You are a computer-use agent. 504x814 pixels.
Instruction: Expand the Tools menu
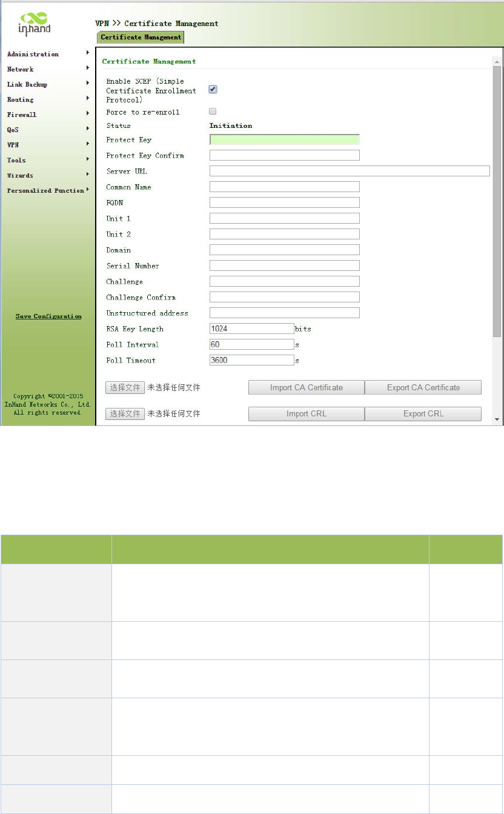[x=48, y=160]
